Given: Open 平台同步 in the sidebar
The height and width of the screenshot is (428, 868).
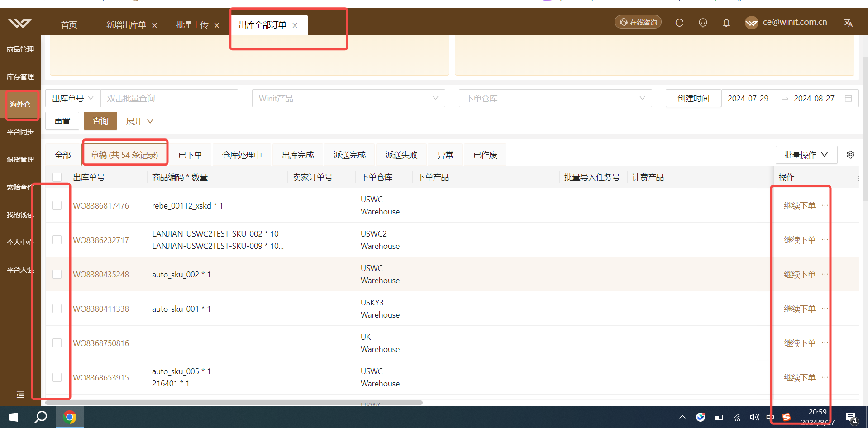Looking at the screenshot, I should click(x=20, y=132).
